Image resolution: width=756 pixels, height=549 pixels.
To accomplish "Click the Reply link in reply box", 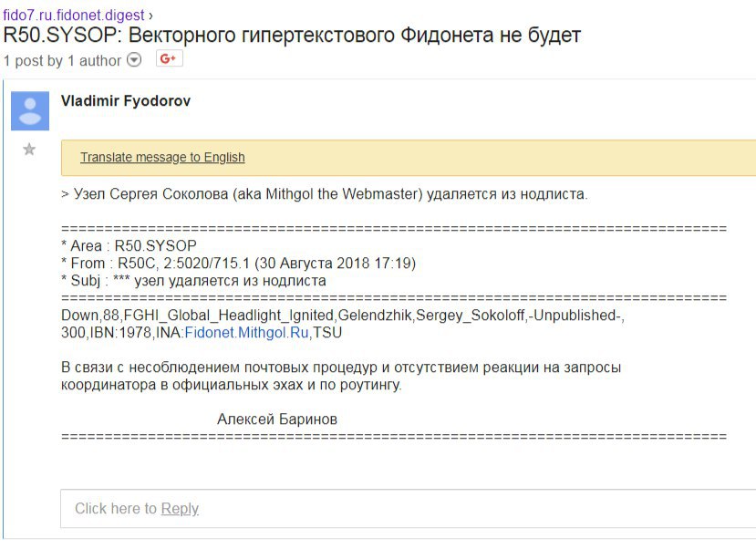I will click(x=180, y=509).
